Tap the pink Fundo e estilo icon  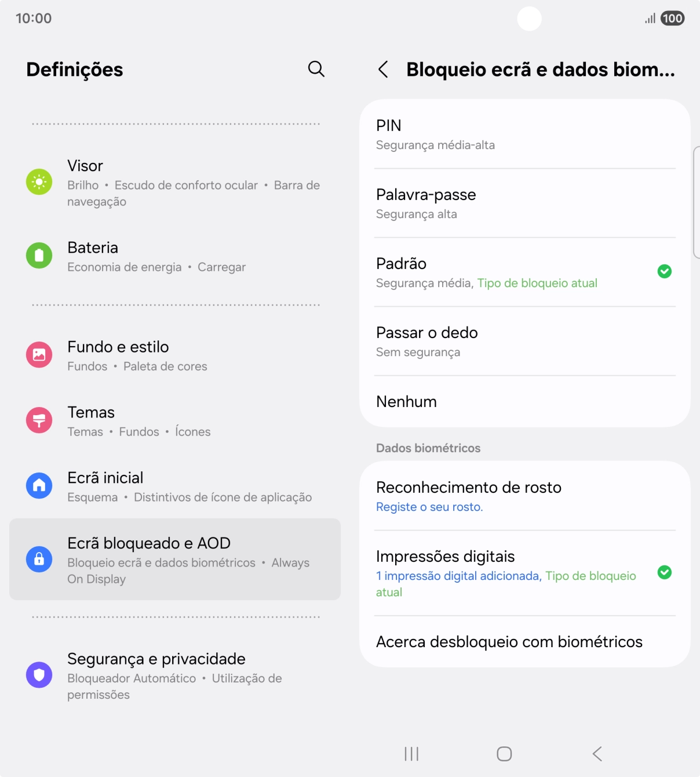click(x=39, y=354)
